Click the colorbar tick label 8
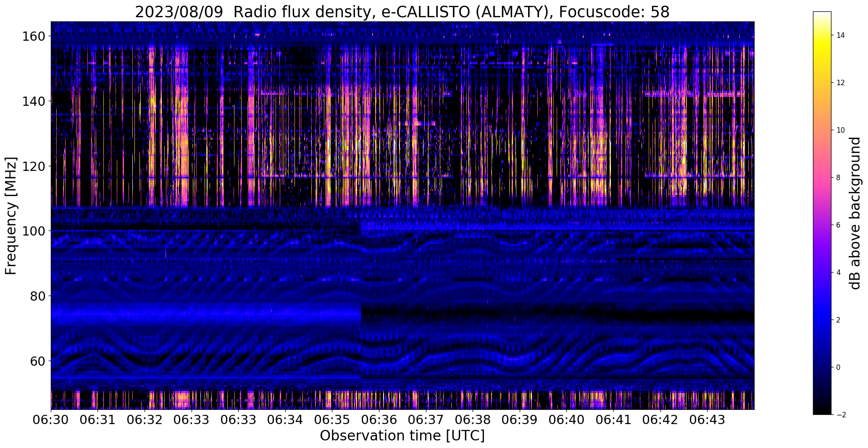The width and height of the screenshot is (868, 448). point(839,178)
